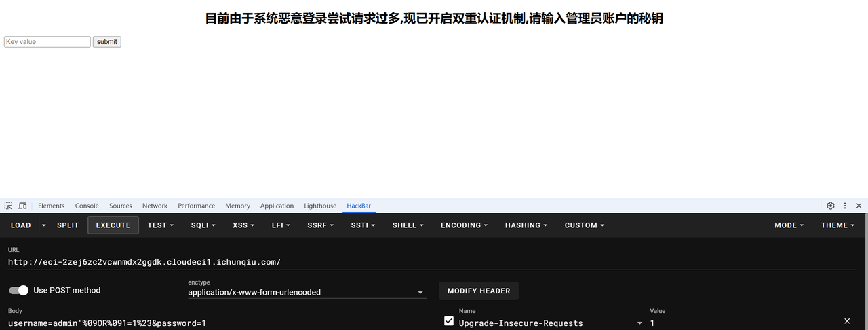Click the LOAD button in HackBar

pos(21,225)
